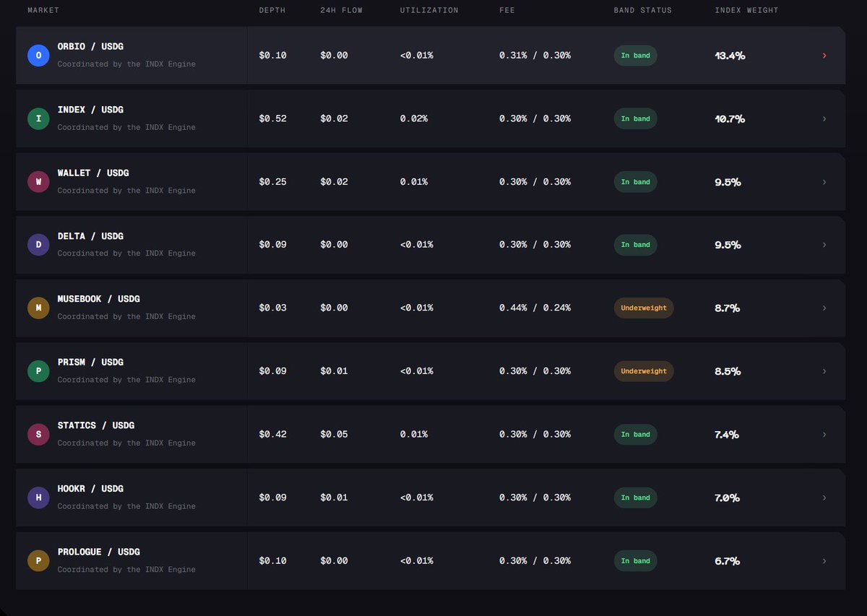Select the PROLOGUE / USDG market name
Viewport: 867px width, 616px height.
[99, 552]
